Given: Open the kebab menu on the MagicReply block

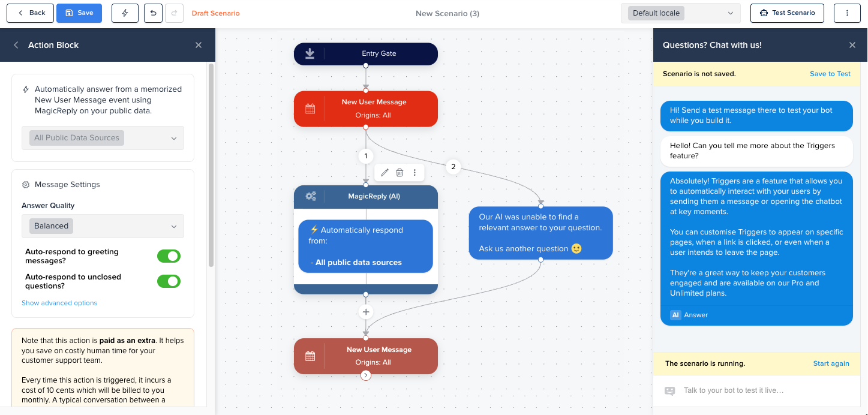Looking at the screenshot, I should coord(415,172).
